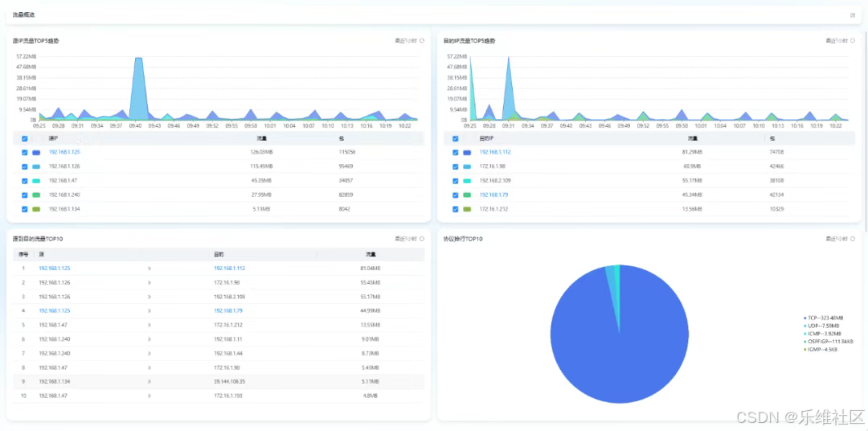Toggle ICMP--3.92MB legend entry in pie chart
The image size is (868, 431).
823,334
